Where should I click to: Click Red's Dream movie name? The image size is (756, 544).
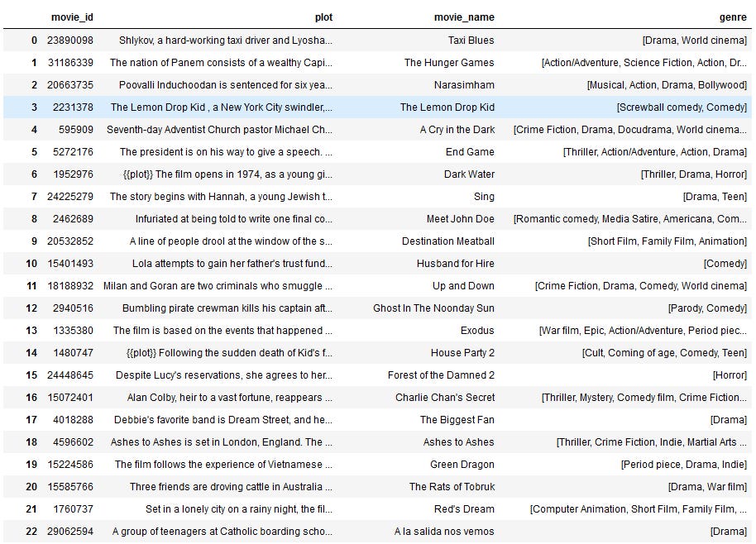click(464, 509)
